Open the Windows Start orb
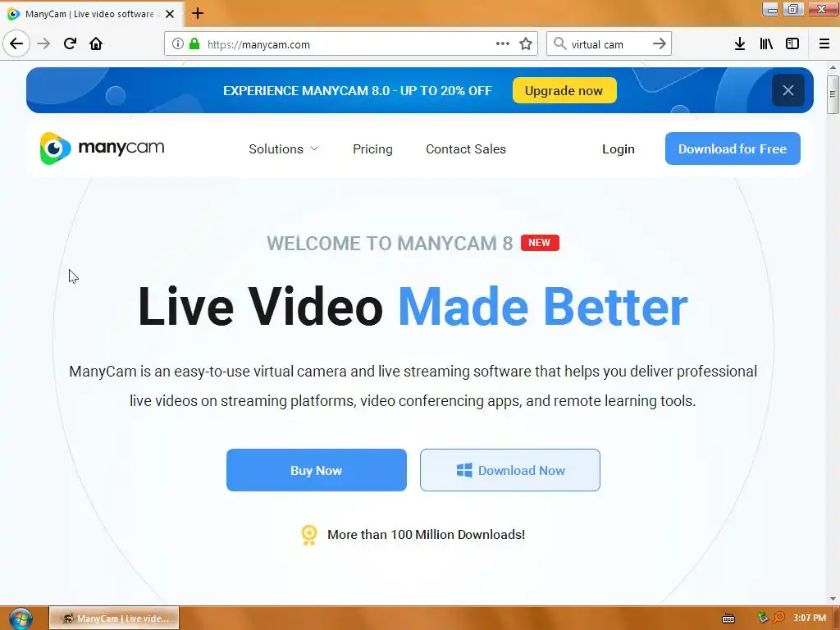The width and height of the screenshot is (840, 630). (x=21, y=619)
